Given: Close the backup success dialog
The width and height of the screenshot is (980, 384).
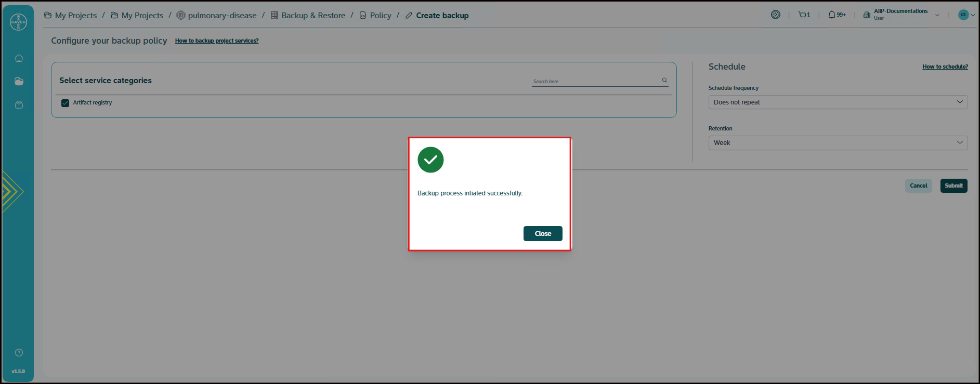Looking at the screenshot, I should 542,234.
